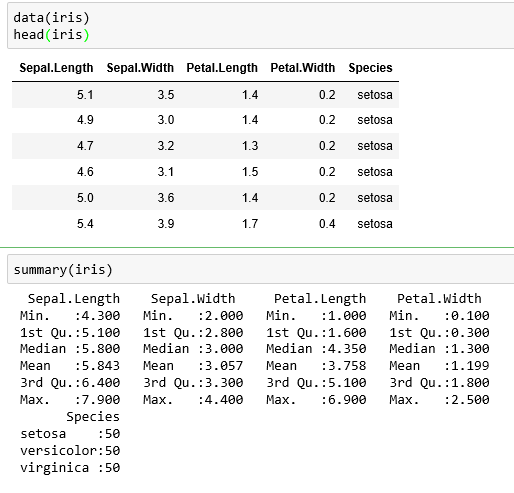Click summary Median :4.350 line
Image resolution: width=514 pixels, height=493 pixels.
point(316,349)
